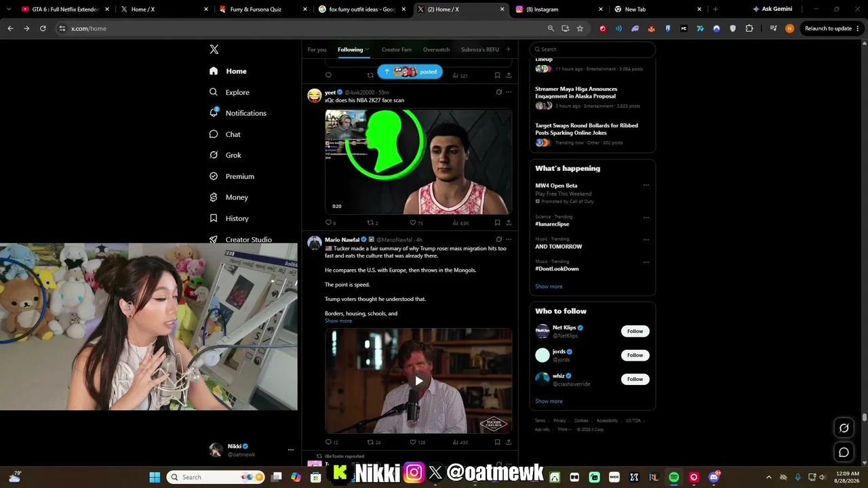Share Mario Nawfal's Tucker post
Viewport: 868px width, 488px height.
[x=509, y=442]
